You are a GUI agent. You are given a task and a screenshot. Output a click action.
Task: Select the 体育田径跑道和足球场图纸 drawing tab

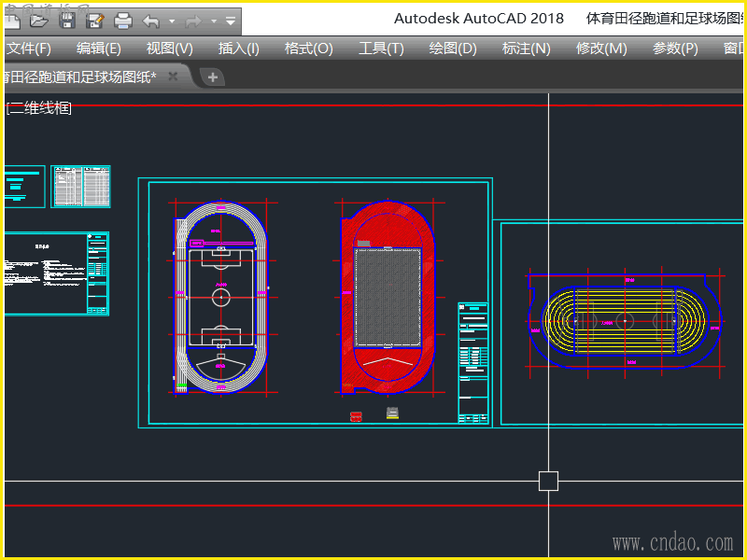[79, 77]
